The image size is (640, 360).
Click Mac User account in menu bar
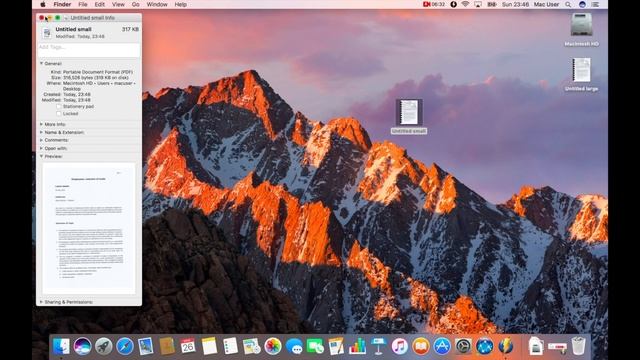coord(547,4)
